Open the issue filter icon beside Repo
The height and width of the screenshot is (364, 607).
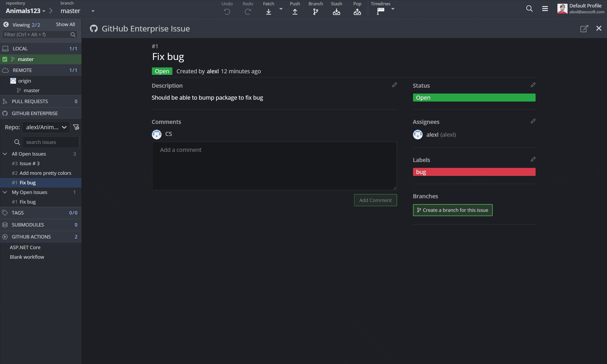76,127
